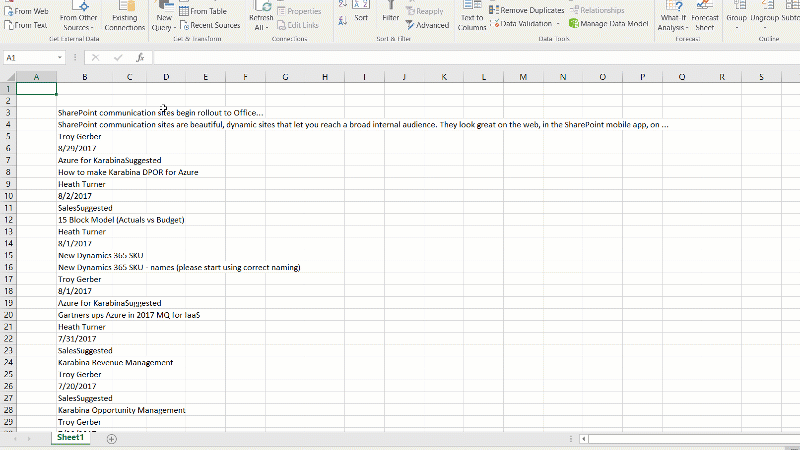This screenshot has height=450, width=800.
Task: Click the Sort Z to A icon
Action: point(343,20)
